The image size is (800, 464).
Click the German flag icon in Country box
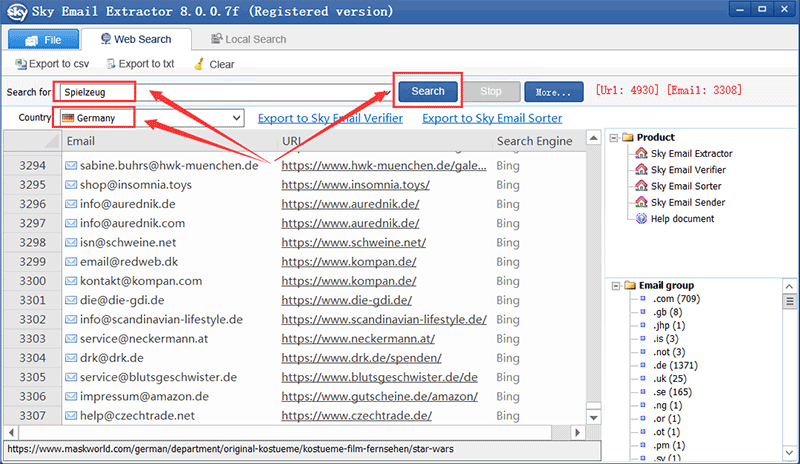coord(68,118)
